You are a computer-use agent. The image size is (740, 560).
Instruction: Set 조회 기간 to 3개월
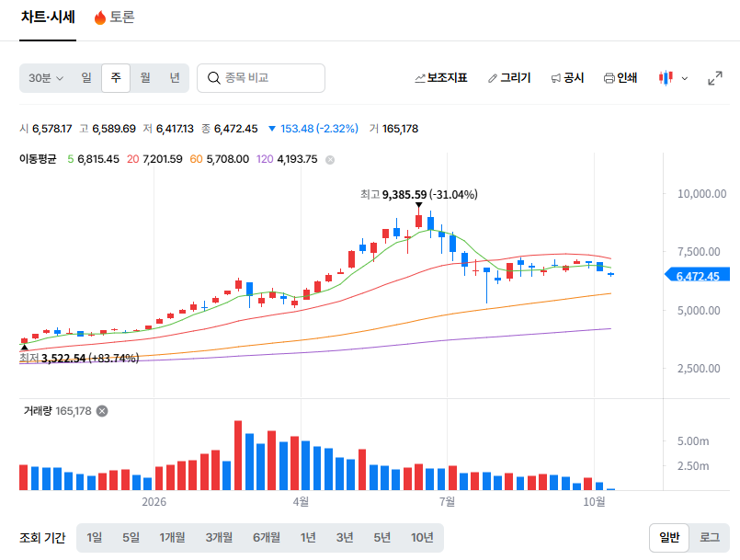point(219,537)
